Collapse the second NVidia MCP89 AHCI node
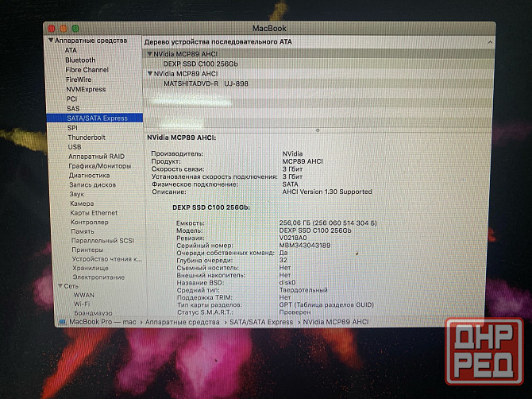Viewport: 532px width, 399px height. pyautogui.click(x=150, y=74)
